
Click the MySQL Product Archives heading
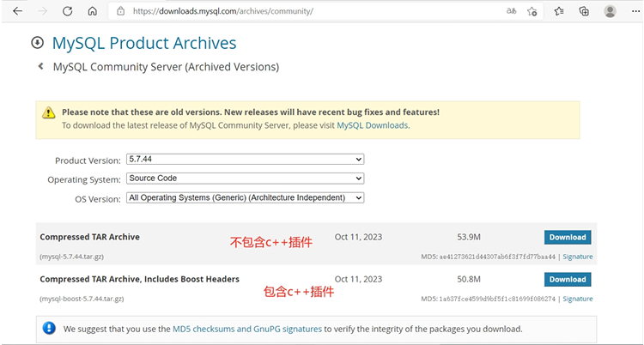144,43
